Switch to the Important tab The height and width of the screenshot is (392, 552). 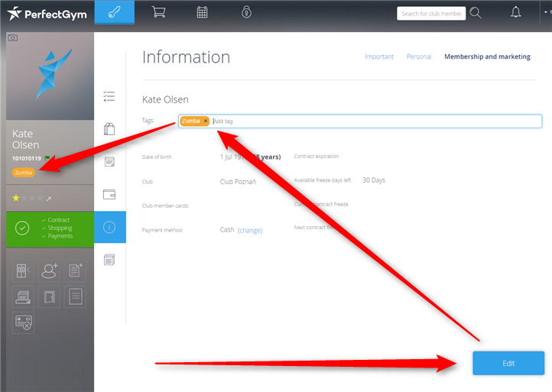[x=379, y=57]
